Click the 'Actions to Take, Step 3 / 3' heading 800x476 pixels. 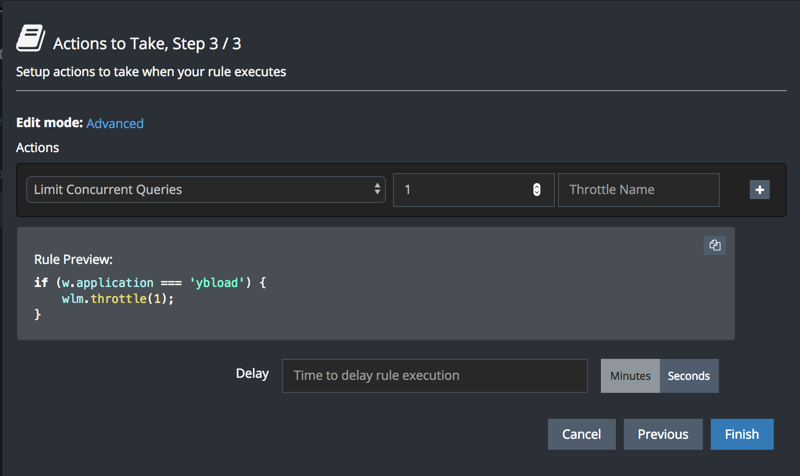pos(147,43)
